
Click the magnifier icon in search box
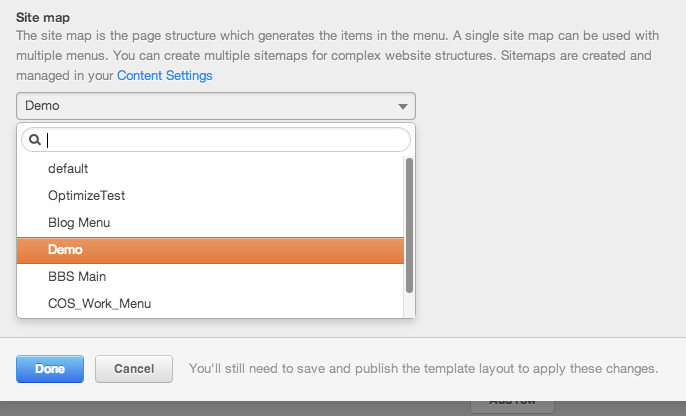(35, 140)
